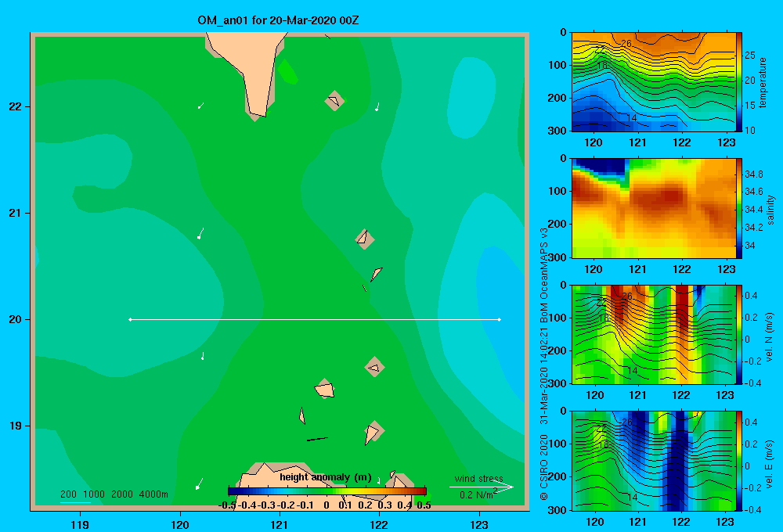Screen dimensions: 783x532
Task: Click the temperature color bar
Action: 739,82
